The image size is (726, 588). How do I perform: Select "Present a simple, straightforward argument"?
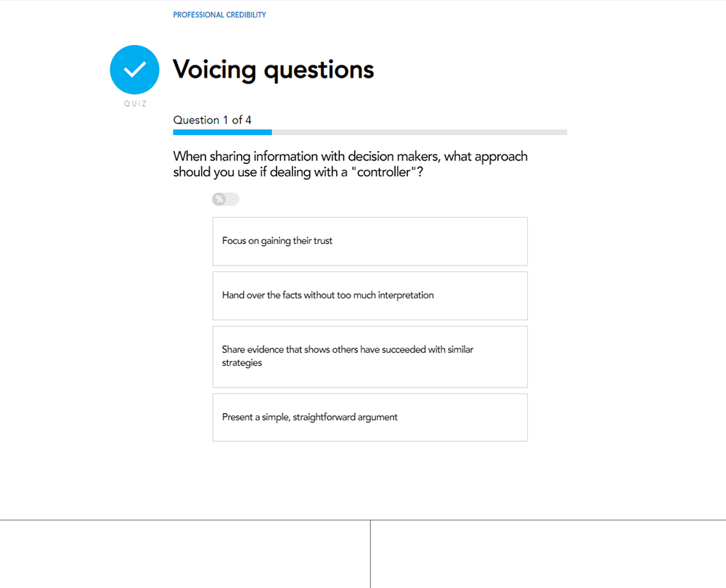[370, 417]
